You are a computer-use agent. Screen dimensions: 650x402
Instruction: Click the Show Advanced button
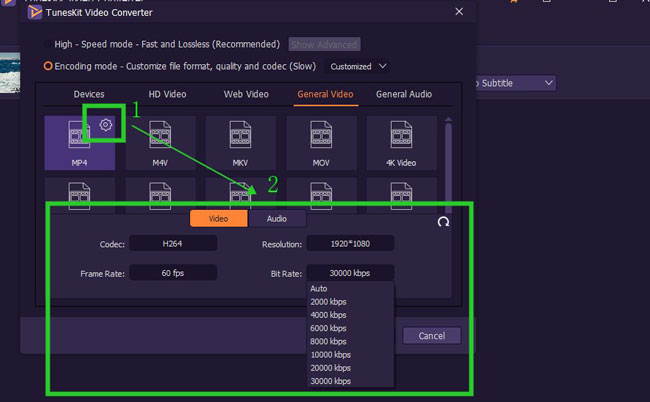(x=324, y=44)
